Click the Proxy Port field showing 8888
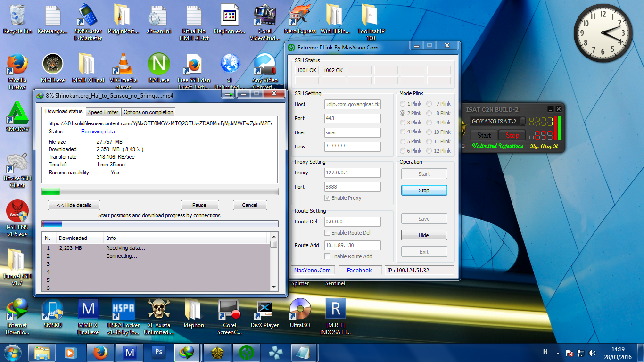The image size is (644, 362). coord(352,187)
